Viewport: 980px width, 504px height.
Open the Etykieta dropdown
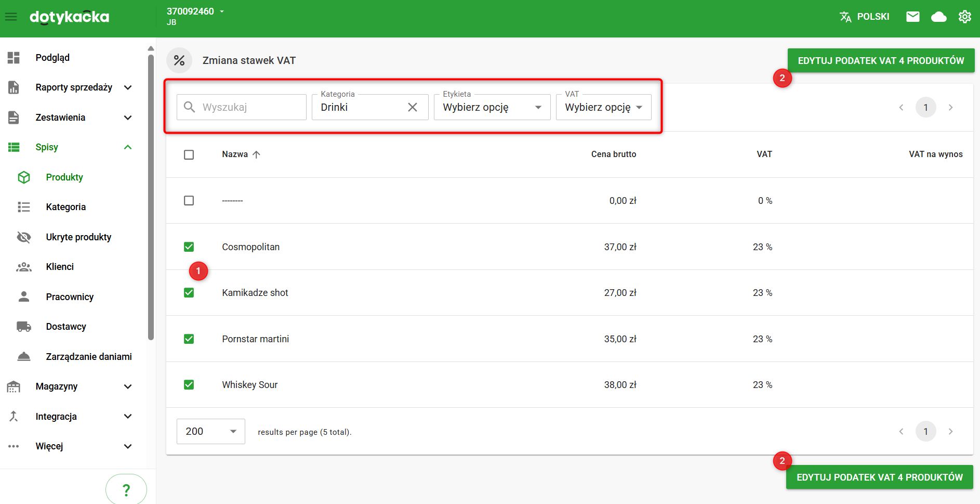pos(492,108)
